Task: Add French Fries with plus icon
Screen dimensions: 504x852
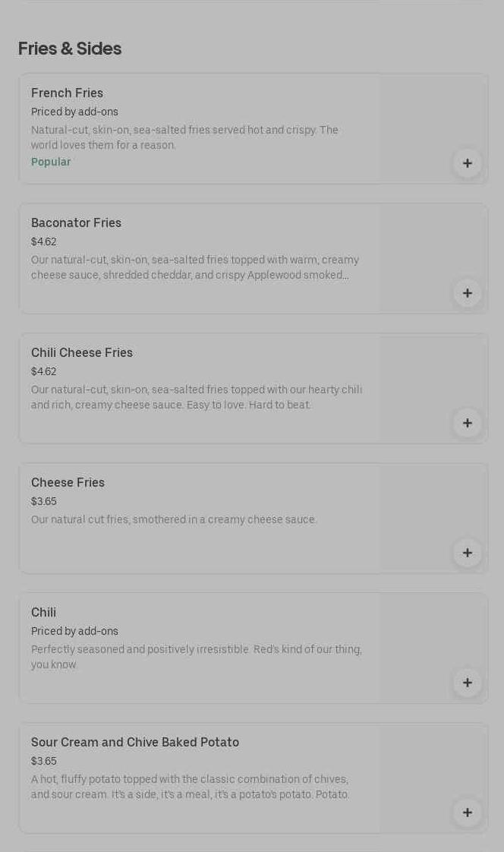Action: click(467, 163)
